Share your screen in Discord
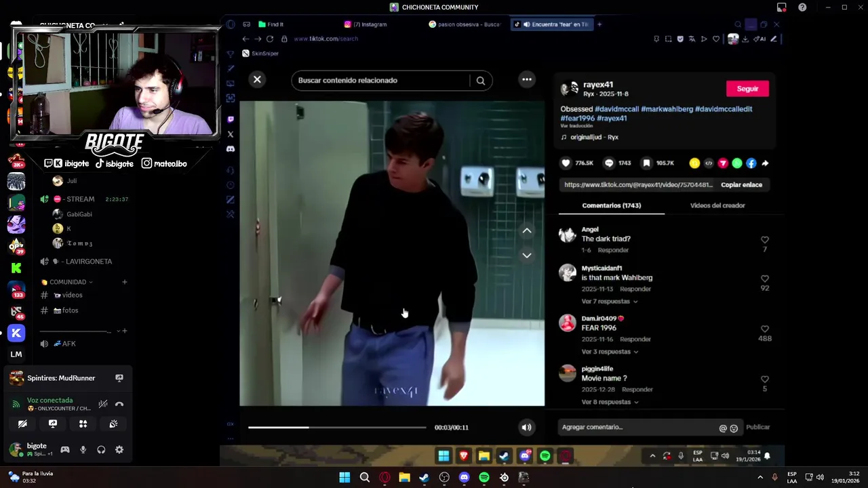 coord(53,424)
